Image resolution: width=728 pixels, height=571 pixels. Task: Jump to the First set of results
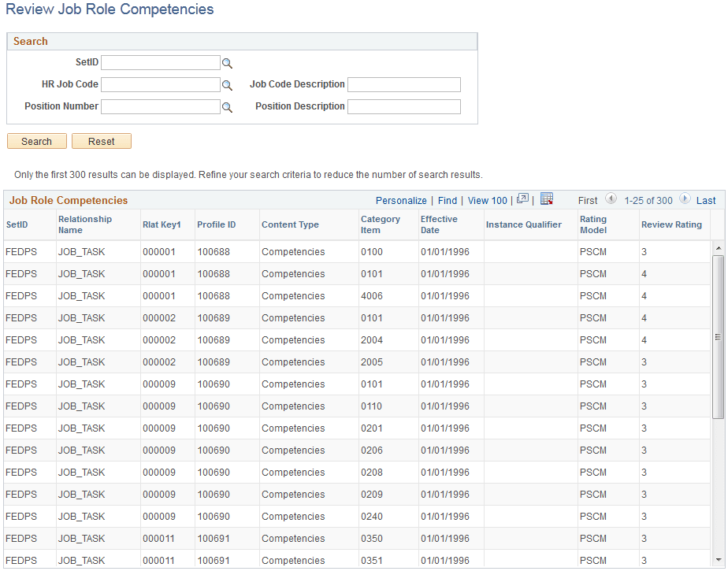click(x=588, y=200)
